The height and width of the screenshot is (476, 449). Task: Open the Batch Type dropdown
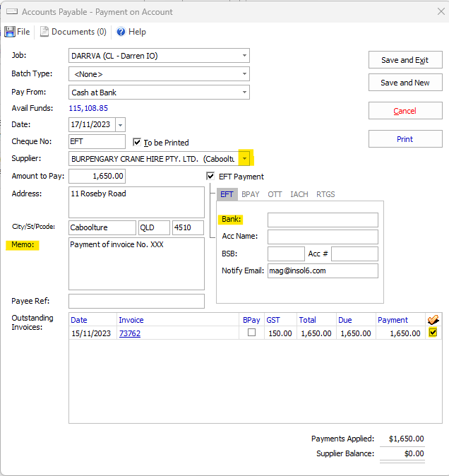click(244, 74)
